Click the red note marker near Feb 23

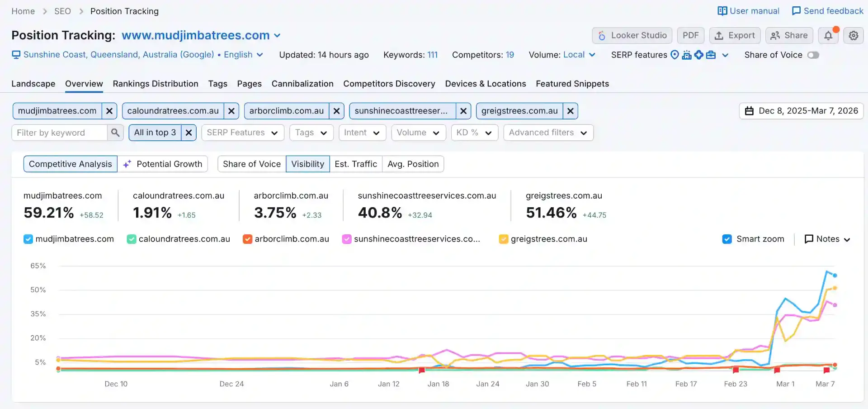(736, 370)
